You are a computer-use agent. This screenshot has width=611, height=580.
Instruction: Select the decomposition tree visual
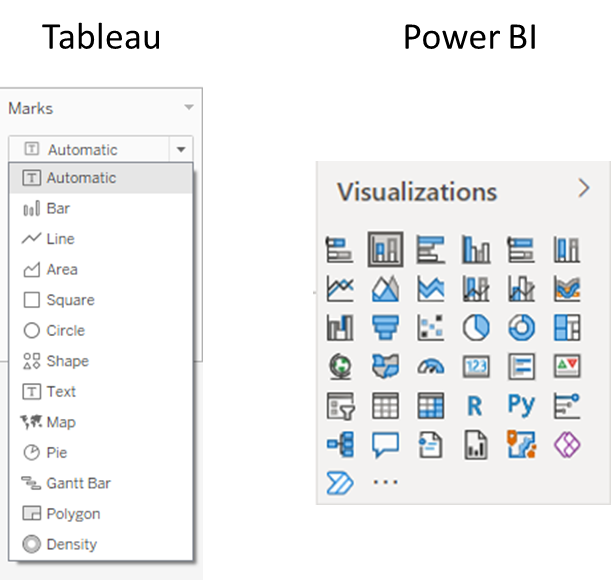coord(340,444)
